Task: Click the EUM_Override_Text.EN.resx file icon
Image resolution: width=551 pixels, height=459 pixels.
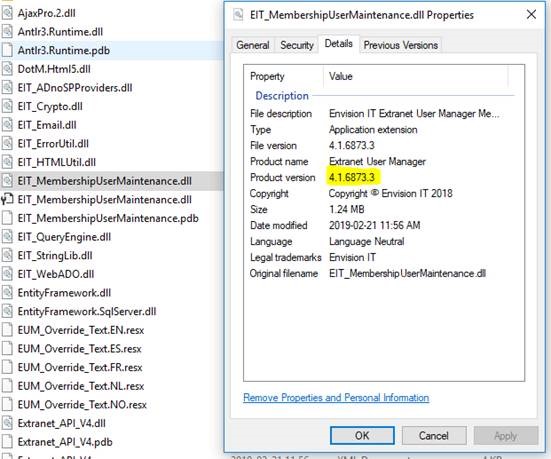Action: click(7, 330)
